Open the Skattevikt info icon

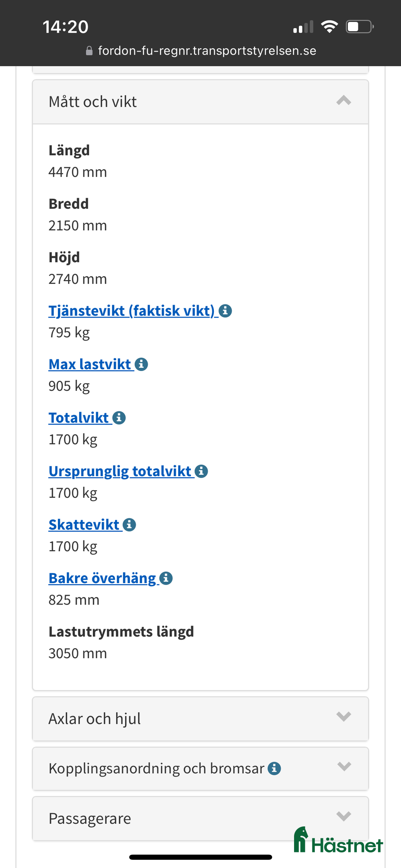(x=129, y=524)
